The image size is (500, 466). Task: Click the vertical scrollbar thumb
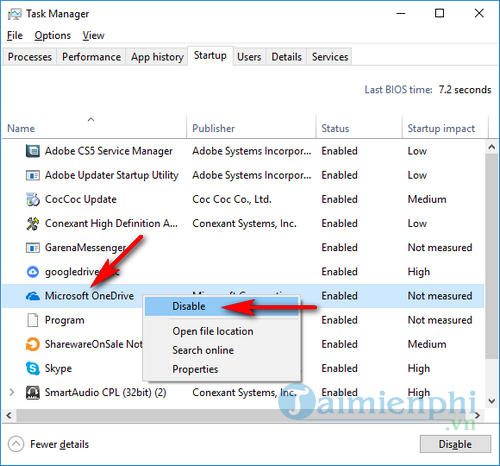click(492, 256)
